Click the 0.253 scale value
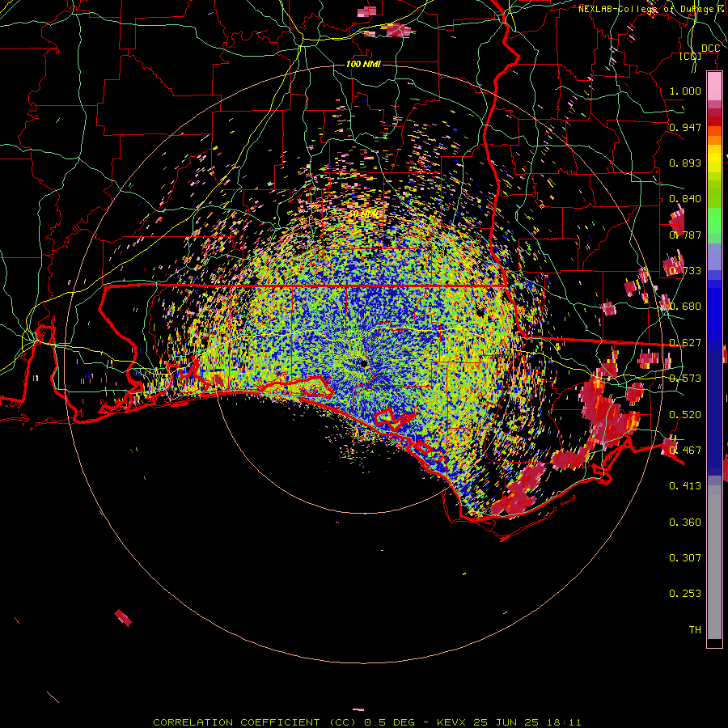This screenshot has width=728, height=728. click(685, 594)
